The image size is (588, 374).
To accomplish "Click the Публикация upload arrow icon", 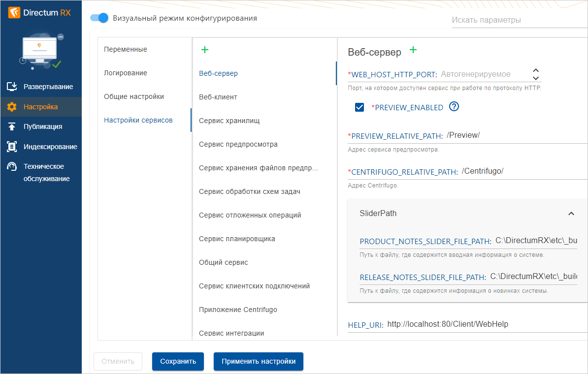I will 12,126.
